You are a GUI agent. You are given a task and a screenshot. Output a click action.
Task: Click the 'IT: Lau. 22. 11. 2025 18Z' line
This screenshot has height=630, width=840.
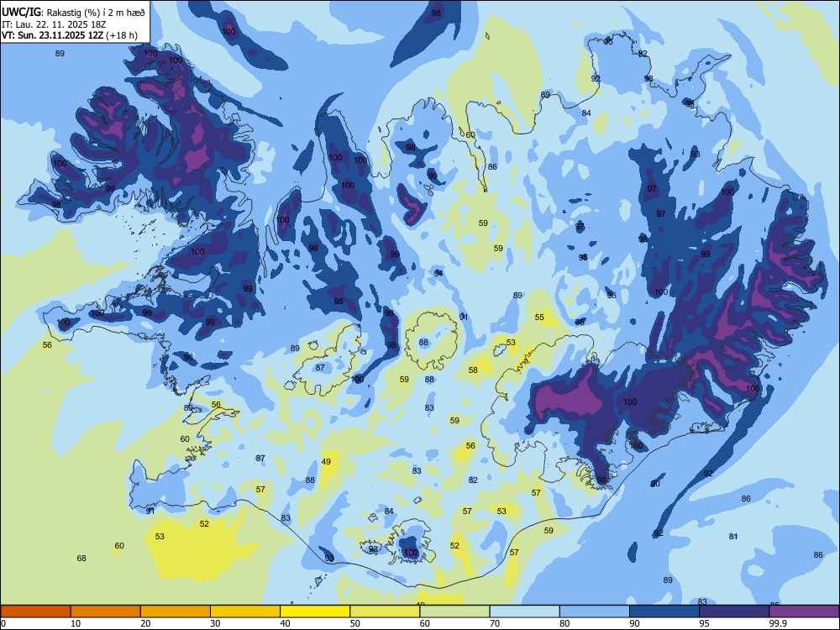pos(54,24)
